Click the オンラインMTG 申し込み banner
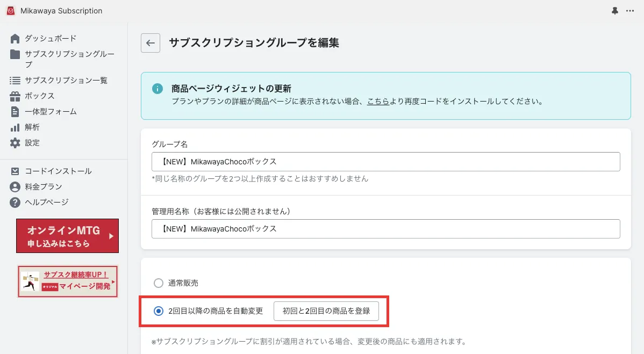Screen dimensions: 644x354 (x=67, y=235)
